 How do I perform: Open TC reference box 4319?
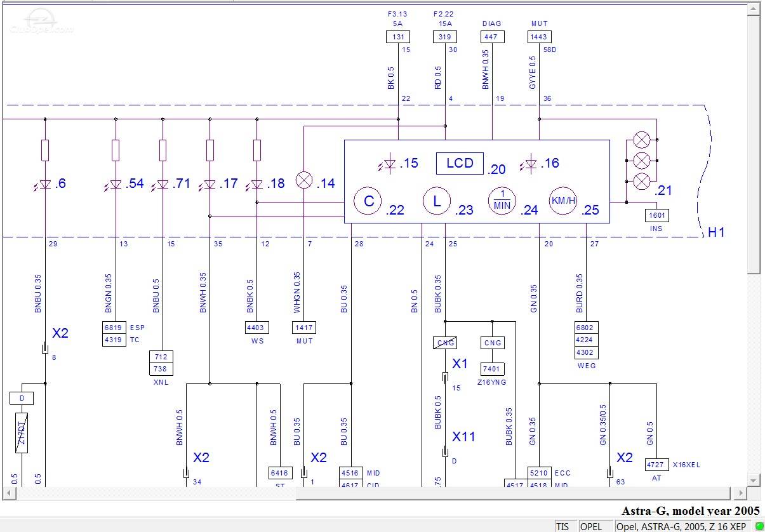[115, 339]
